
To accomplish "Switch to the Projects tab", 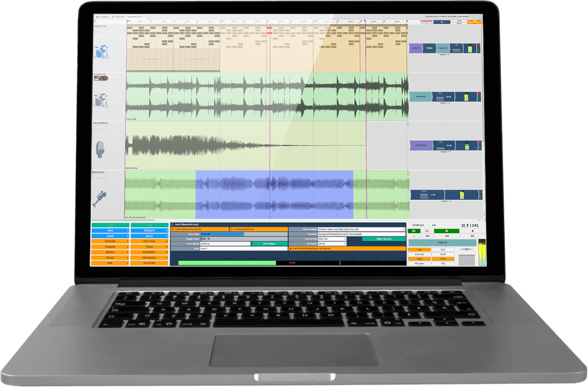I will [102, 17].
